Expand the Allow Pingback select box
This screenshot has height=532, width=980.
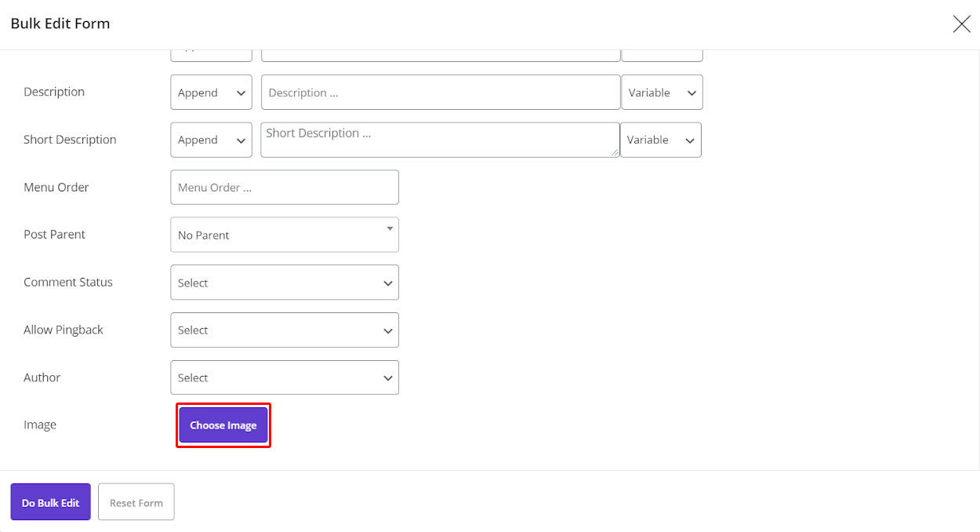[285, 330]
